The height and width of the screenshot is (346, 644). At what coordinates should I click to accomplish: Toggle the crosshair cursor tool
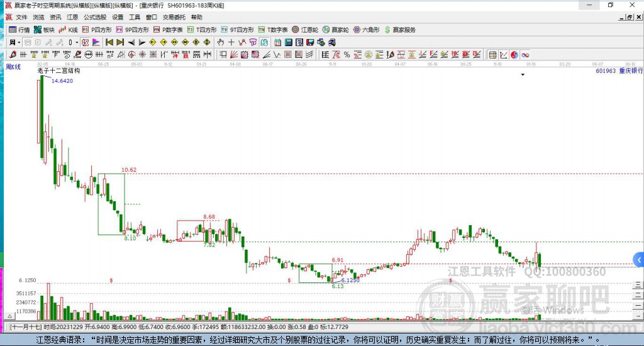point(231,42)
